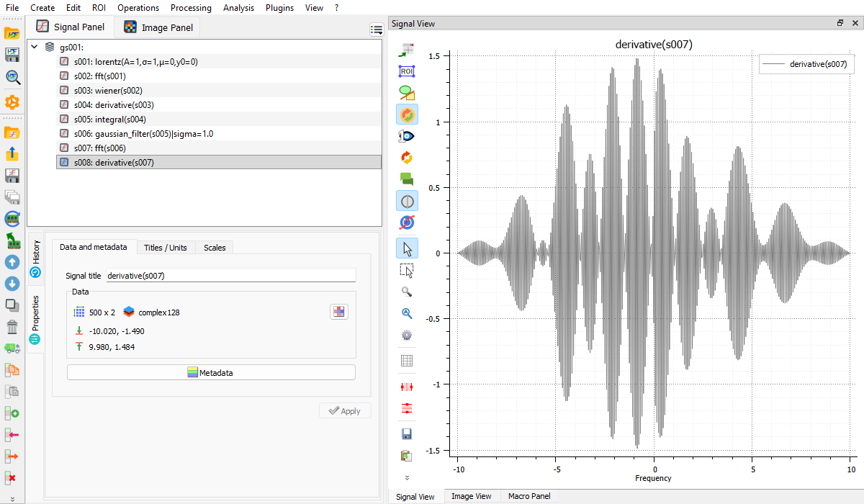Click the 'Frequency' x-axis label
The image size is (864, 504).
tap(654, 478)
